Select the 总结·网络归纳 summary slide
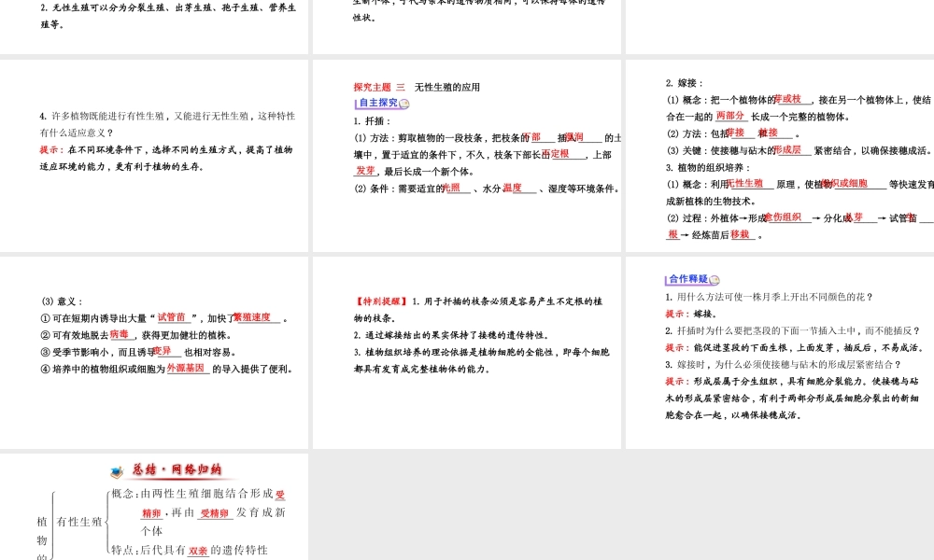Screen dimensions: 934x560 [x=154, y=507]
